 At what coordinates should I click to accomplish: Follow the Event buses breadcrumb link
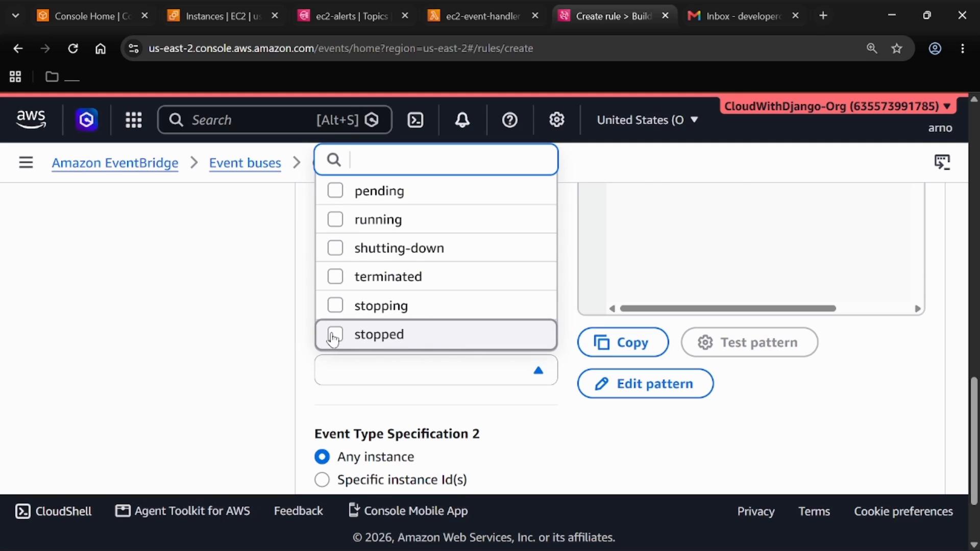[245, 163]
